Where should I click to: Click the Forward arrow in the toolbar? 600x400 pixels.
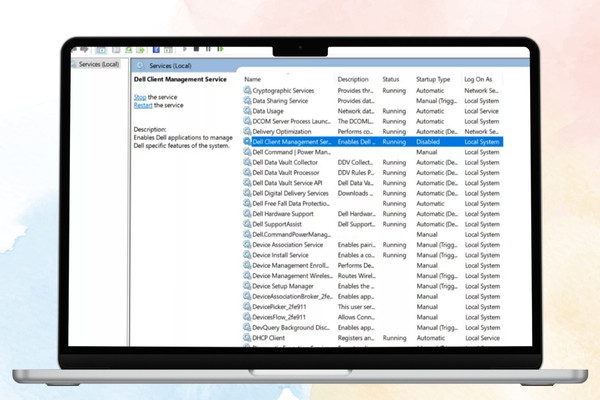[x=84, y=49]
